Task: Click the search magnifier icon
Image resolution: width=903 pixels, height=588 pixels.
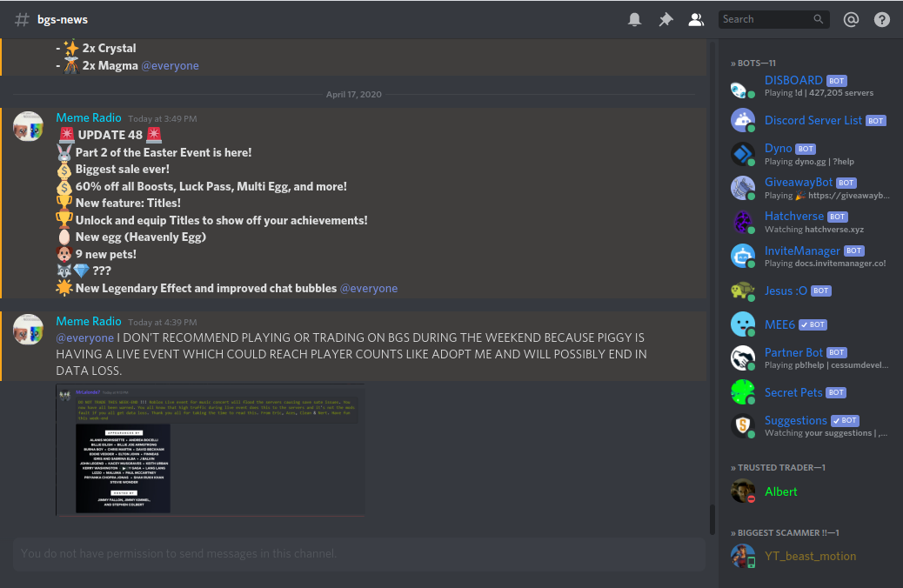Action: 819,19
